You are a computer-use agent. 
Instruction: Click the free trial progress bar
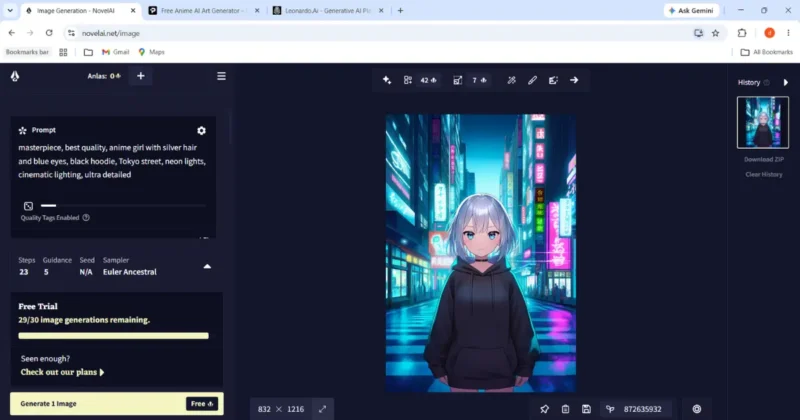[113, 336]
